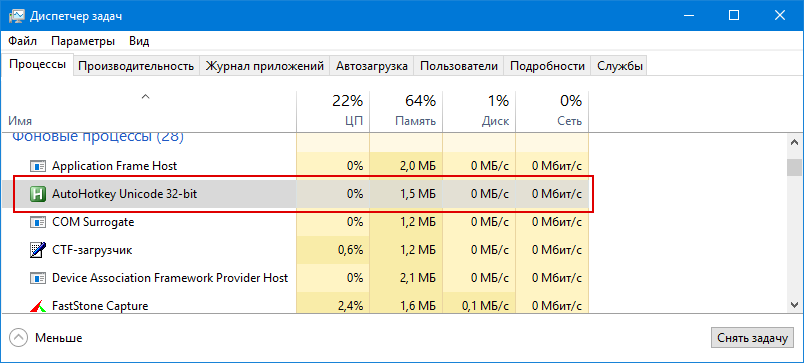Screen dimensions: 804x363
Task: Click the scrollbar down arrow
Action: (795, 304)
